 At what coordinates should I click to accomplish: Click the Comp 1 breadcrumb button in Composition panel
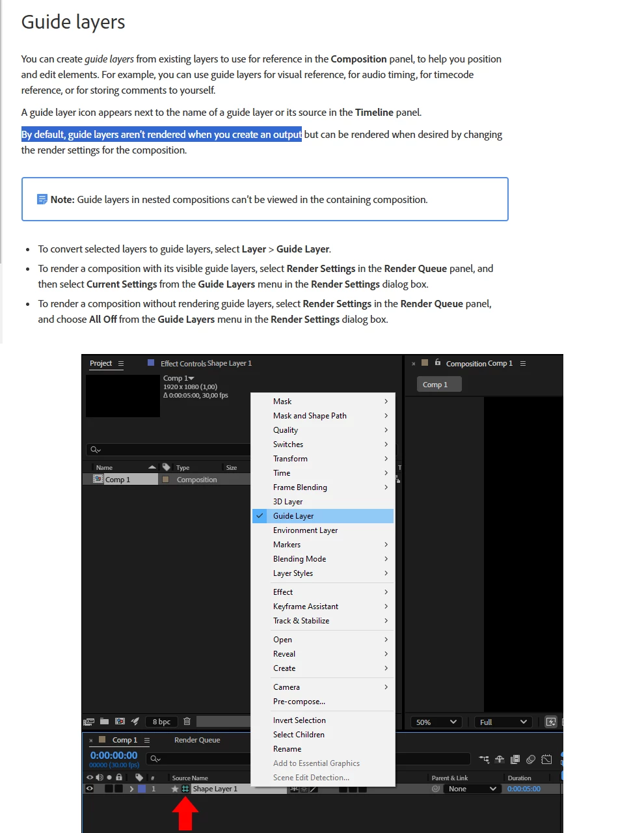439,385
